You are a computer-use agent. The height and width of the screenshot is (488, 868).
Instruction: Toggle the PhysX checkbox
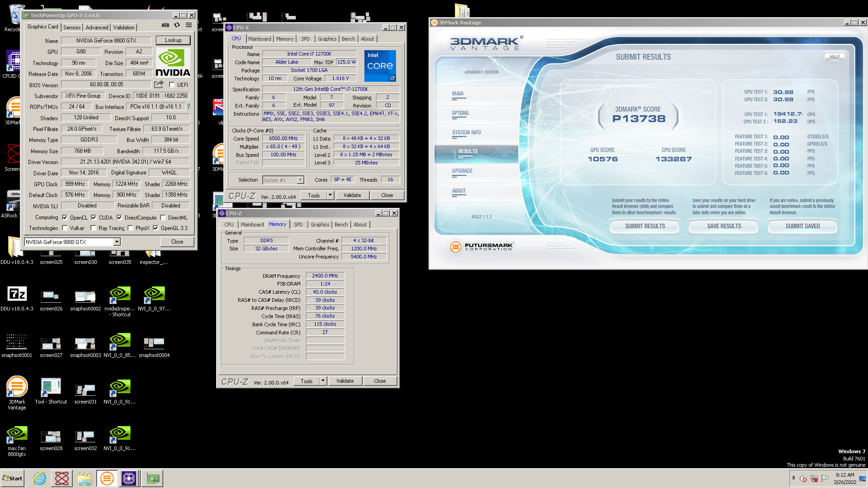[x=130, y=228]
